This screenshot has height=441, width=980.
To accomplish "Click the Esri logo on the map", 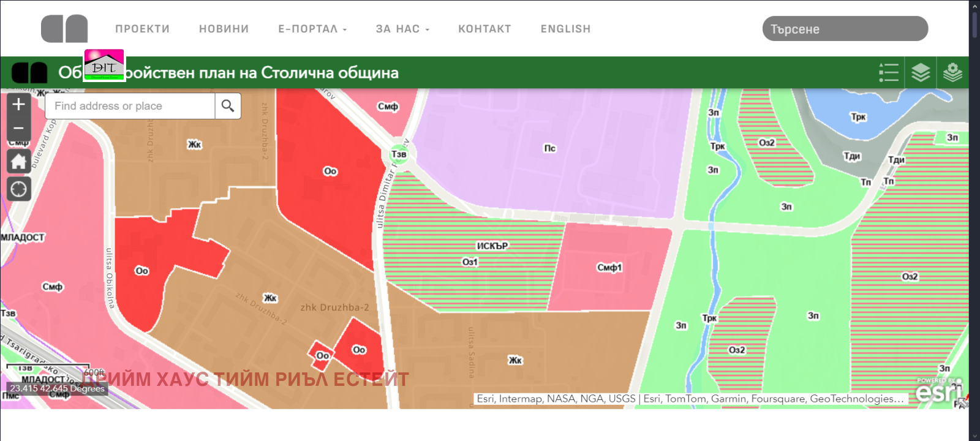I will coord(938,391).
